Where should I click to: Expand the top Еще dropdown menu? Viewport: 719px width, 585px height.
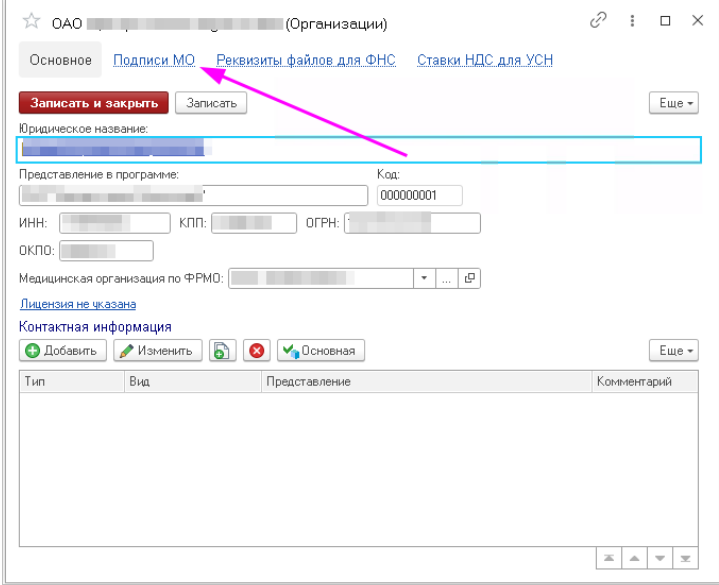(x=674, y=103)
